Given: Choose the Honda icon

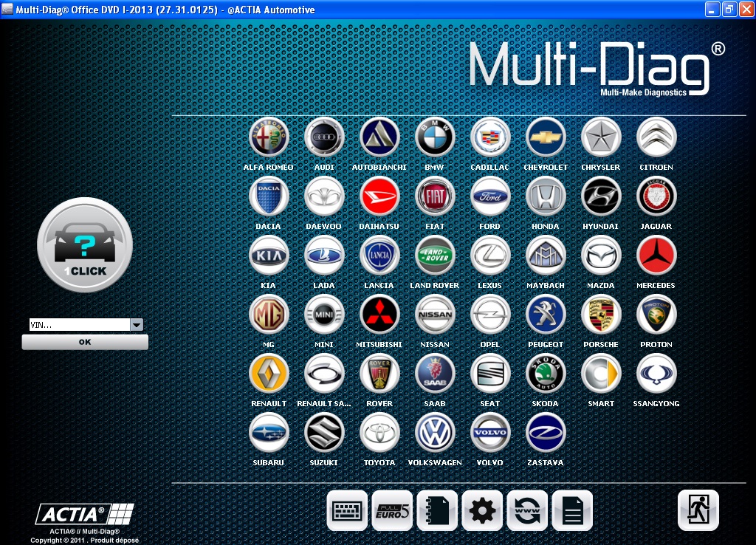Looking at the screenshot, I should coord(546,196).
